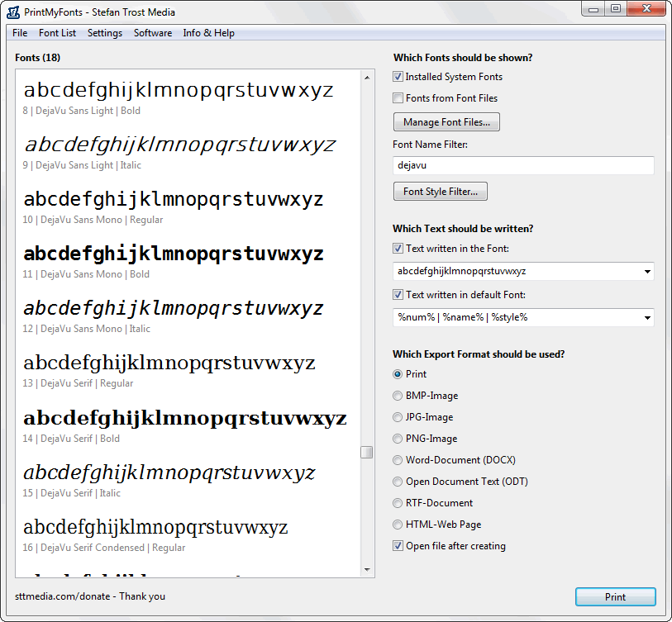Maximize the PrintMyFonts window
Viewport: 672px width, 622px height.
616,9
